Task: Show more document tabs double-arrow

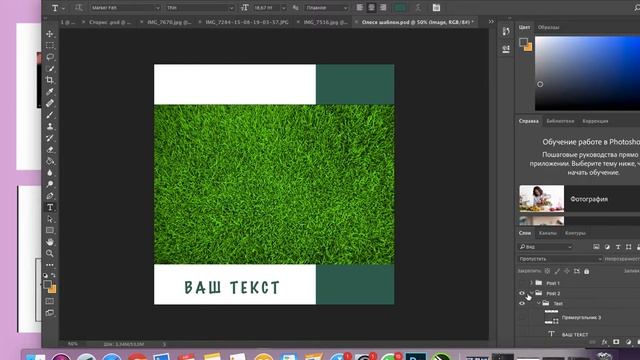Action: pyautogui.click(x=491, y=22)
